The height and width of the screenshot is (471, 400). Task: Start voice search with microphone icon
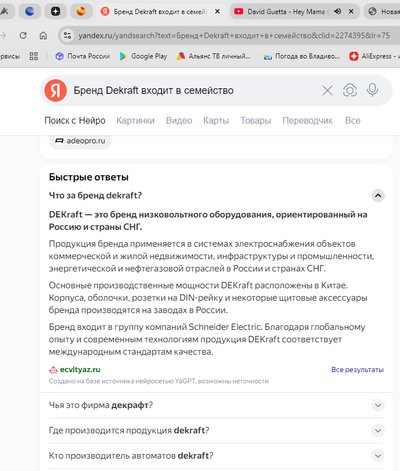coord(372,90)
